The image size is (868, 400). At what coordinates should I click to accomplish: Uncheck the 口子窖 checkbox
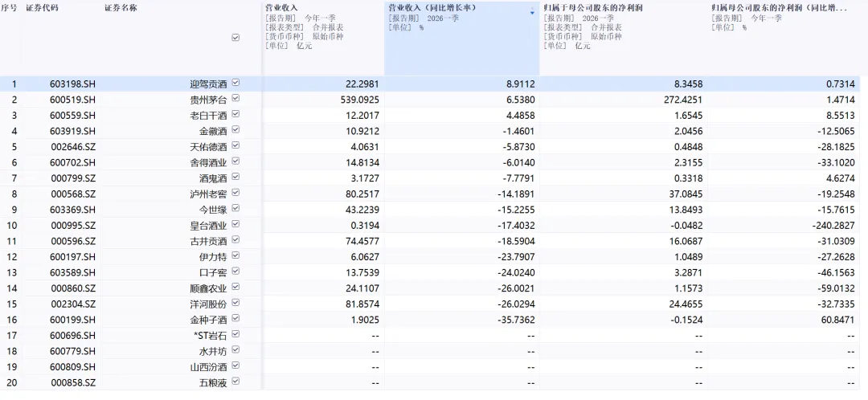(235, 271)
